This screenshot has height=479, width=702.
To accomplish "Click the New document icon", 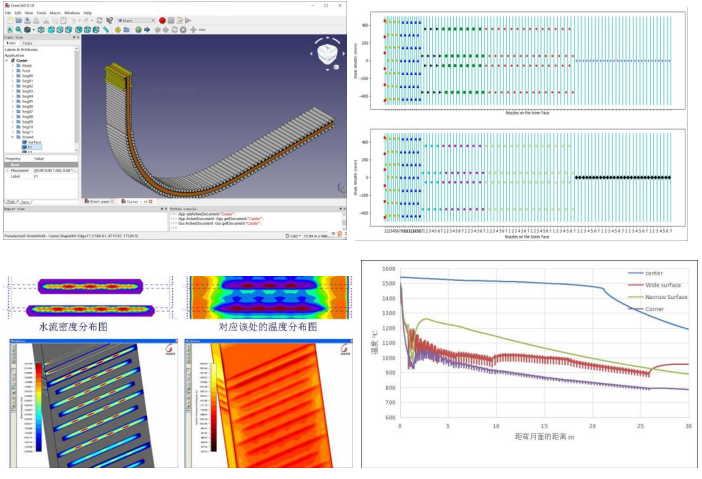I will click(x=10, y=21).
